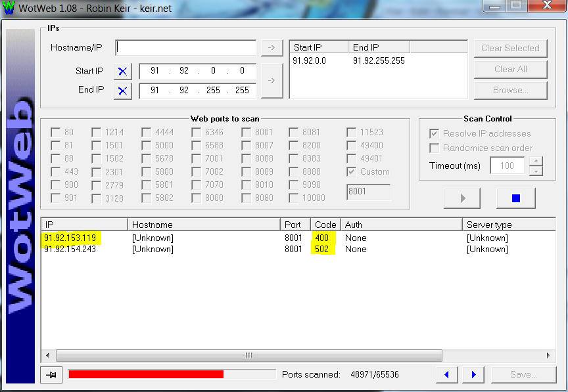The width and height of the screenshot is (568, 392).
Task: Click the Save... button
Action: click(x=523, y=375)
